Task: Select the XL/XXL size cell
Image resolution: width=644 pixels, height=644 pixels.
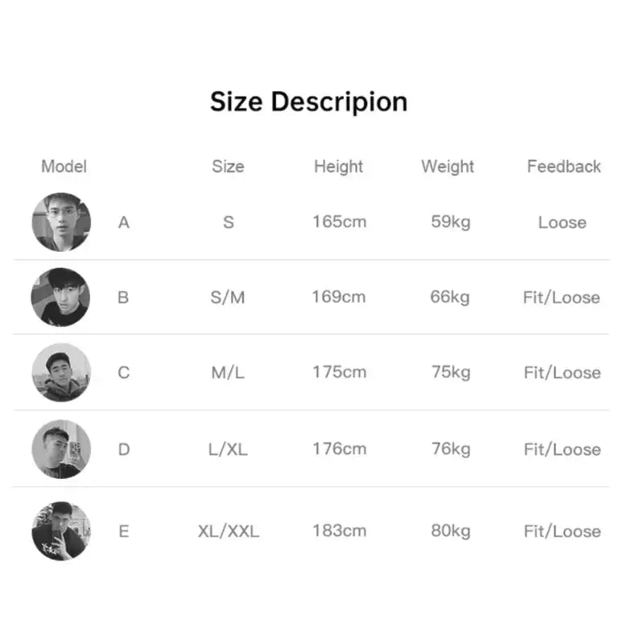Action: pyautogui.click(x=229, y=531)
